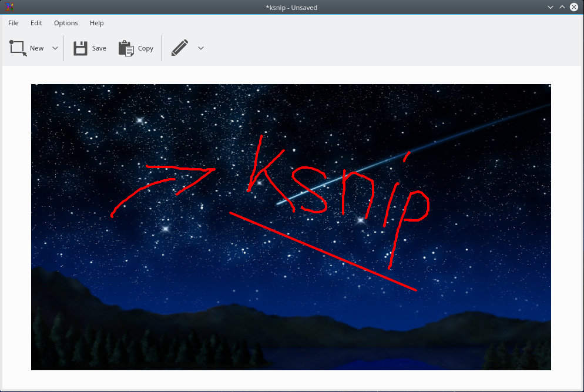Screen dimensions: 584x392
Task: Click the Copy button label
Action: [146, 48]
